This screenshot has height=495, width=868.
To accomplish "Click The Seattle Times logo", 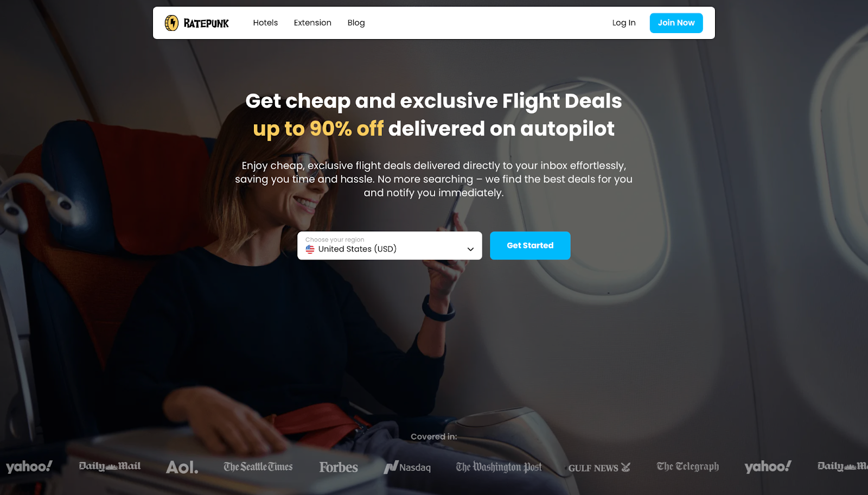I will pos(258,467).
